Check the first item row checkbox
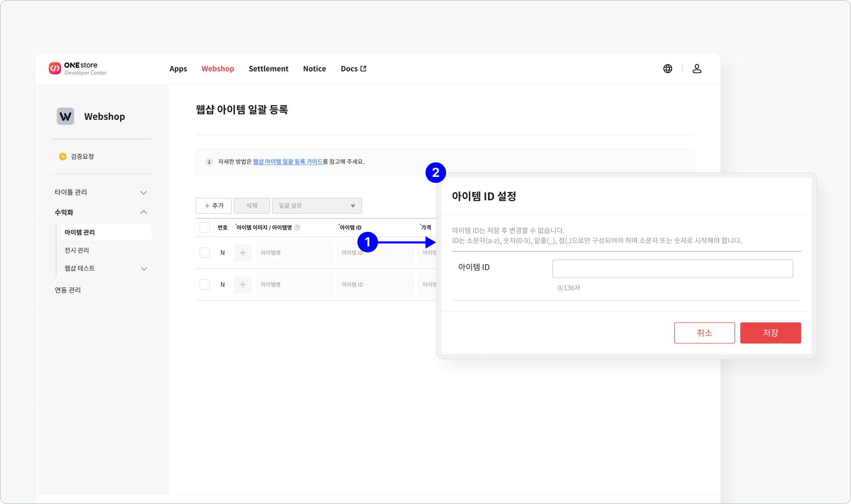 click(205, 253)
